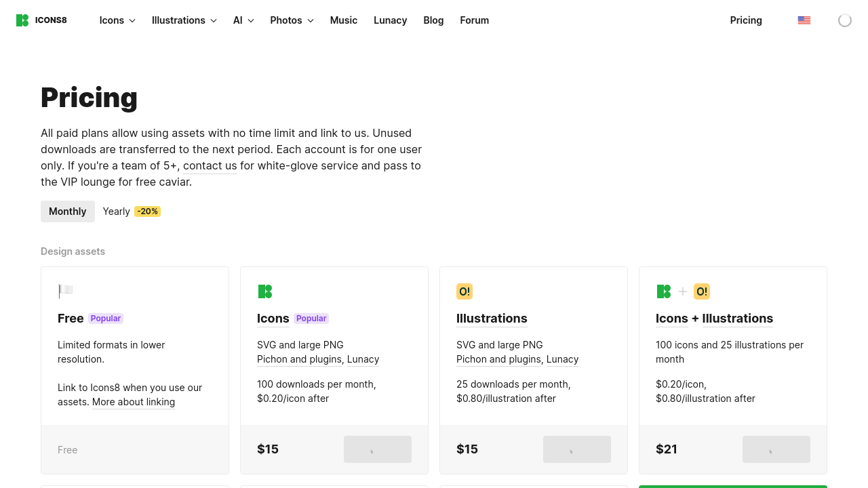868x488 pixels.
Task: Switch to Yearly billing
Action: click(x=117, y=211)
